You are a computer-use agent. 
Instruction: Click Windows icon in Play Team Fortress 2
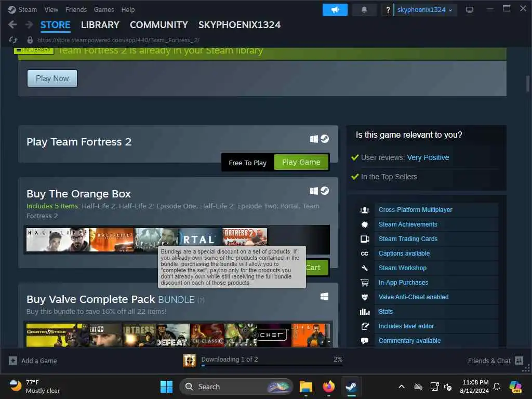pos(314,139)
